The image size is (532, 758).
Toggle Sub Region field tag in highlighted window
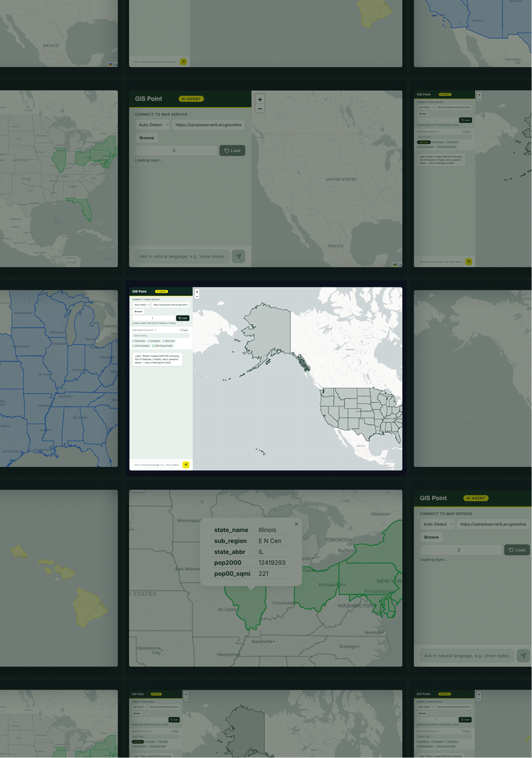pyautogui.click(x=155, y=341)
